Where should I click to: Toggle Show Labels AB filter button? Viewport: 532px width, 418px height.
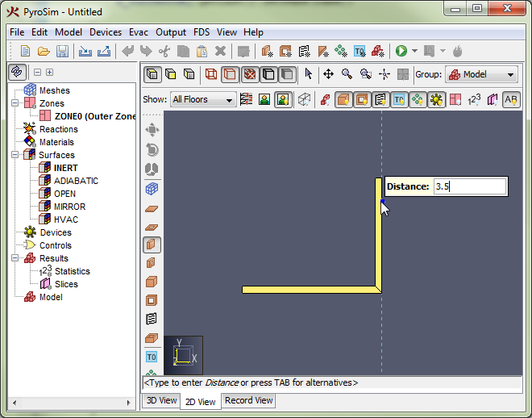(x=510, y=100)
